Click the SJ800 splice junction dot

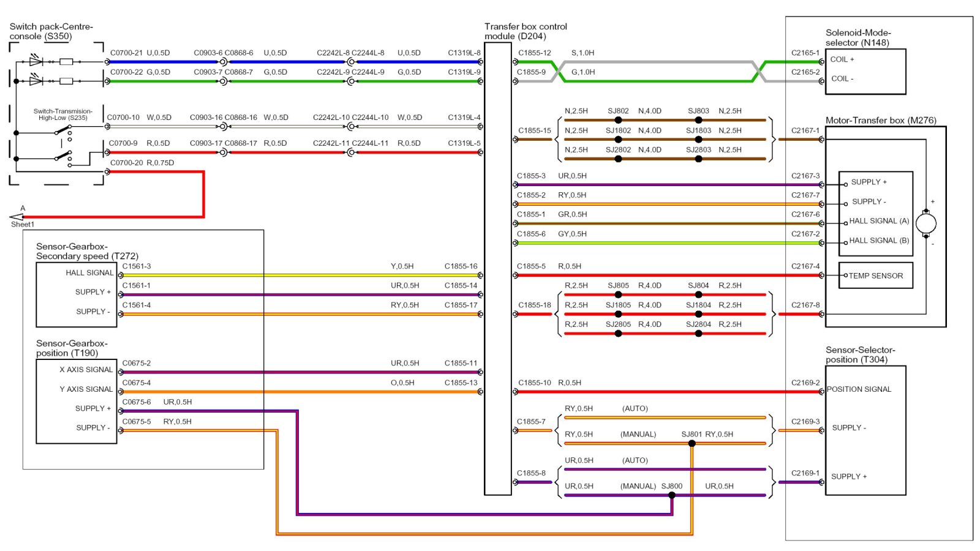click(672, 495)
